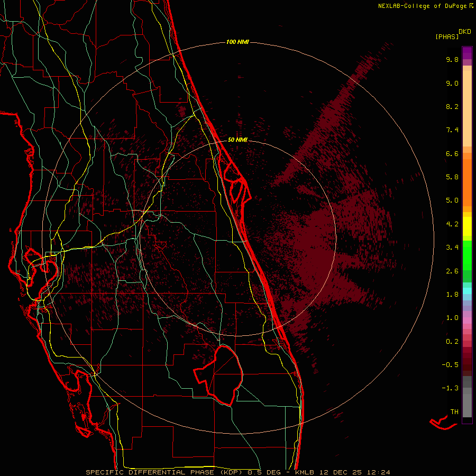Click the 1.8 scale value
Viewport: 476px width, 476px height.
(452, 295)
